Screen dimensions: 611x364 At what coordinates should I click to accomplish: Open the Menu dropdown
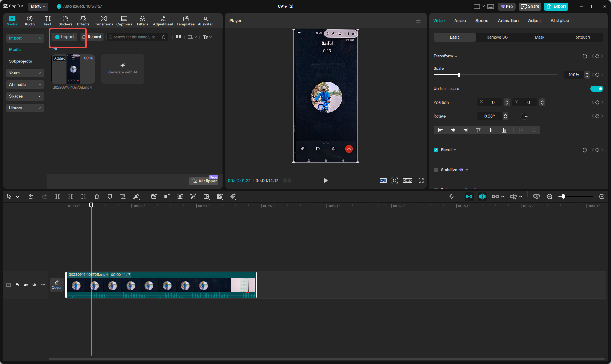38,6
